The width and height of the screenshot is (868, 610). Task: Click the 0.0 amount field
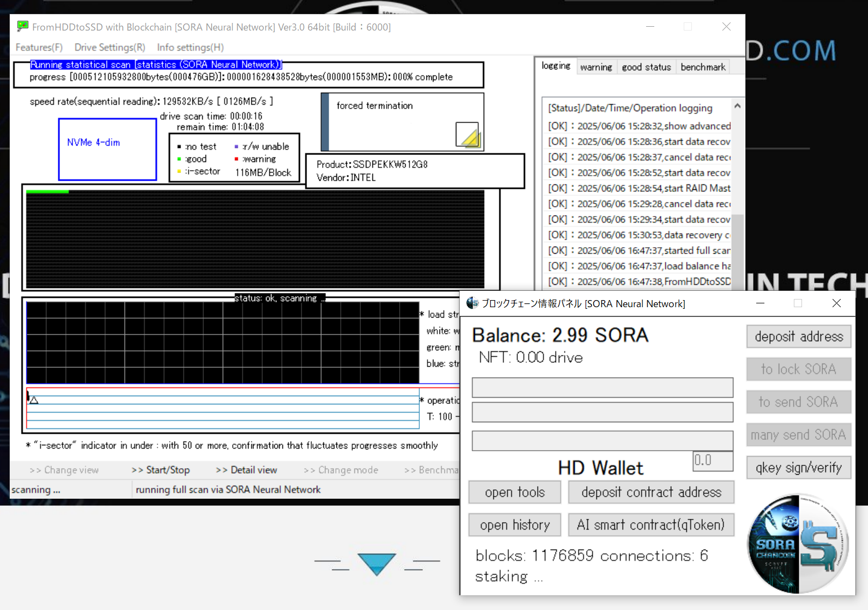713,461
